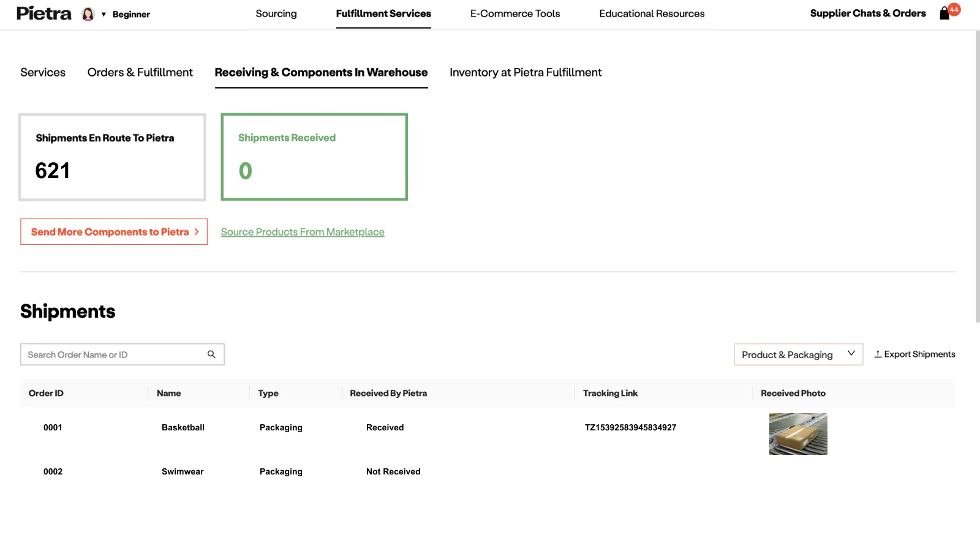980x551 pixels.
Task: Go to E-Commerce Tools menu
Action: pyautogui.click(x=514, y=13)
